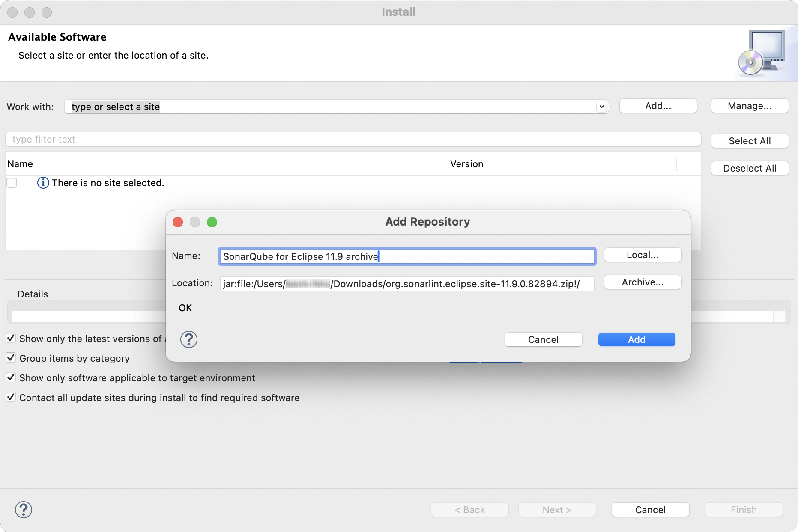Disable 'Group items by category' checkbox
The width and height of the screenshot is (798, 532).
pyautogui.click(x=11, y=358)
